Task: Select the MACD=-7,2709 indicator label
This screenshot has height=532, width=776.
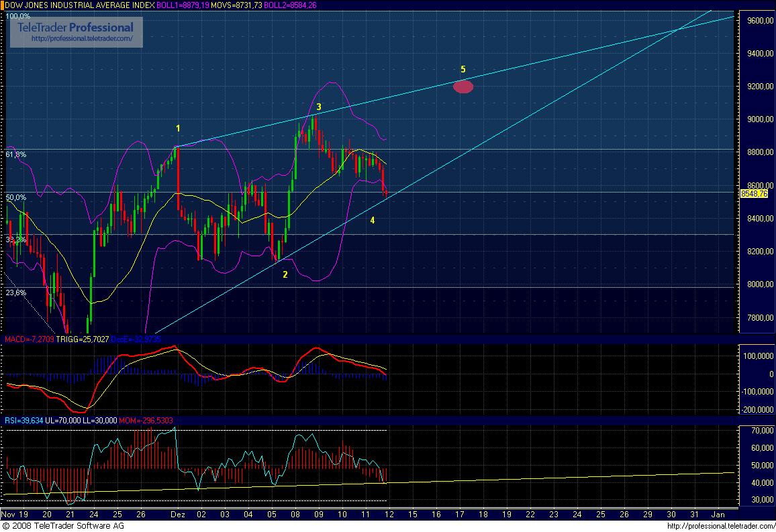Action: pyautogui.click(x=29, y=339)
